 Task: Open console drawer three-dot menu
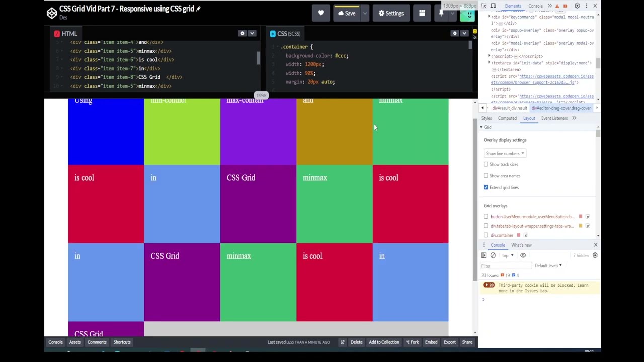coord(484,245)
